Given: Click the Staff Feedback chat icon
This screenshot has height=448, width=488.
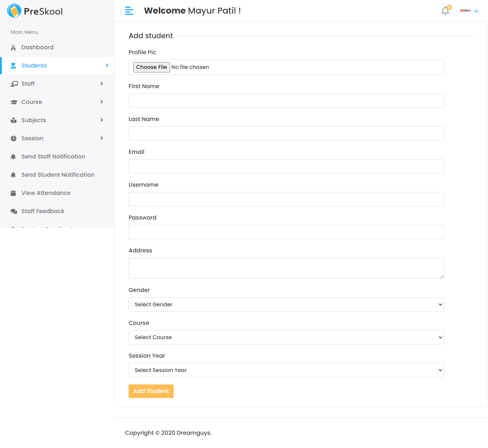Looking at the screenshot, I should [14, 211].
